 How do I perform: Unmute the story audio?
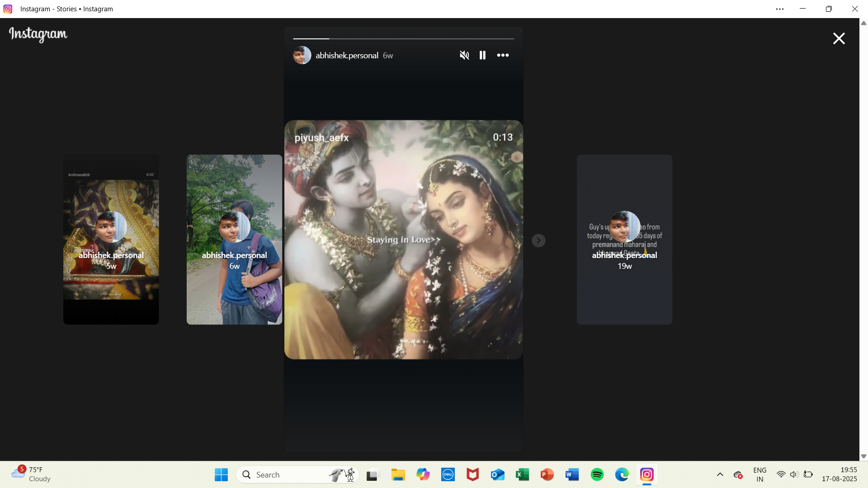(464, 55)
